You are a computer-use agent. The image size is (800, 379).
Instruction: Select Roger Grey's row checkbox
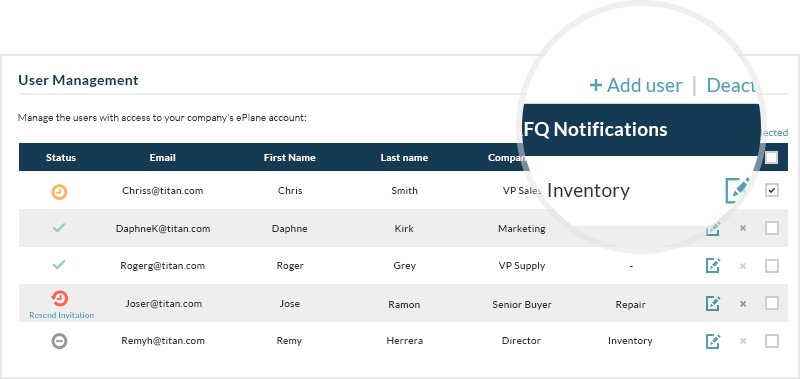pyautogui.click(x=772, y=266)
